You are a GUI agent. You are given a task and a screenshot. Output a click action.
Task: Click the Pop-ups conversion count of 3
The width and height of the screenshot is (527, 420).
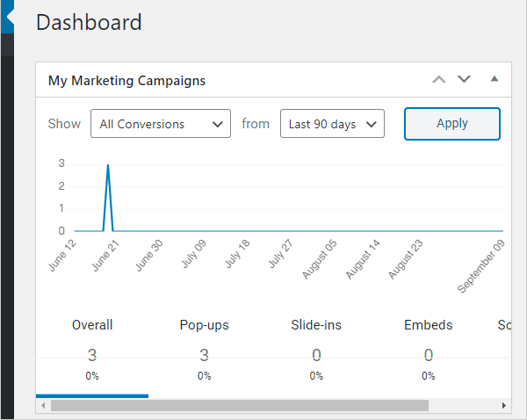click(204, 355)
